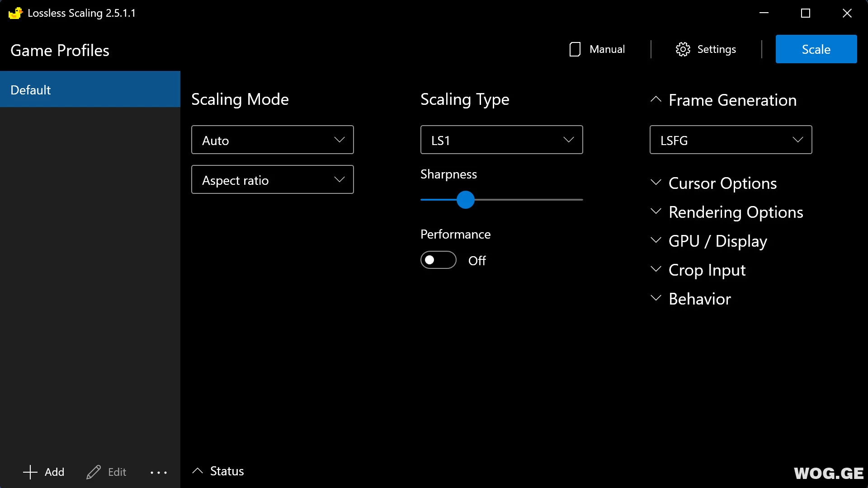Click the Game Profiles heading
Viewport: 868px width, 488px height.
60,50
